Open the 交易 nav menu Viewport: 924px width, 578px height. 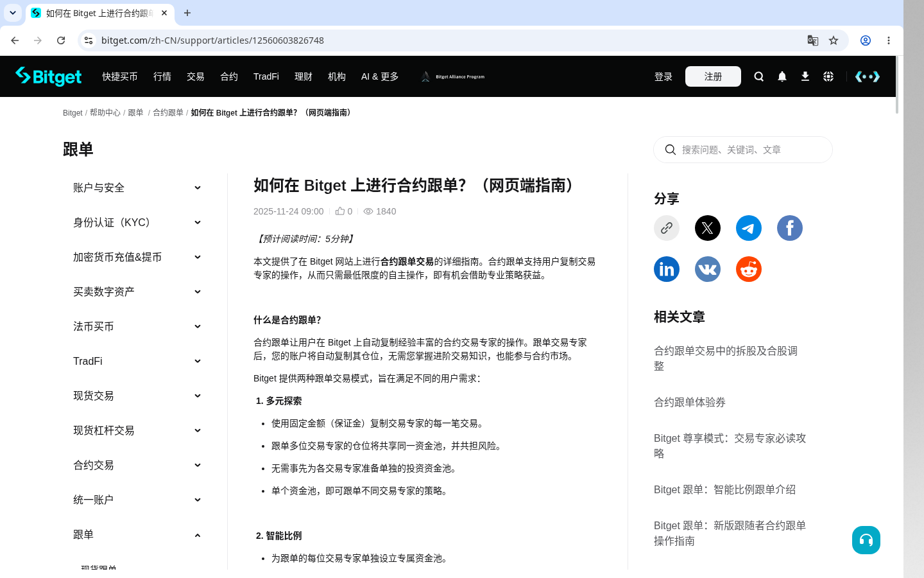point(196,76)
